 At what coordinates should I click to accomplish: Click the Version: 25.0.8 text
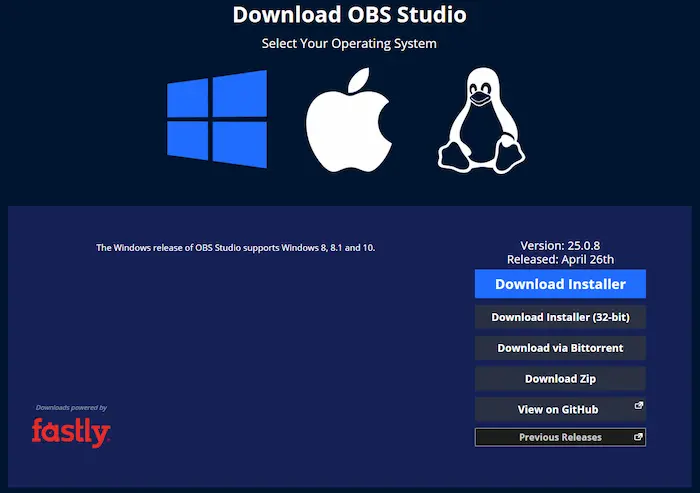560,246
